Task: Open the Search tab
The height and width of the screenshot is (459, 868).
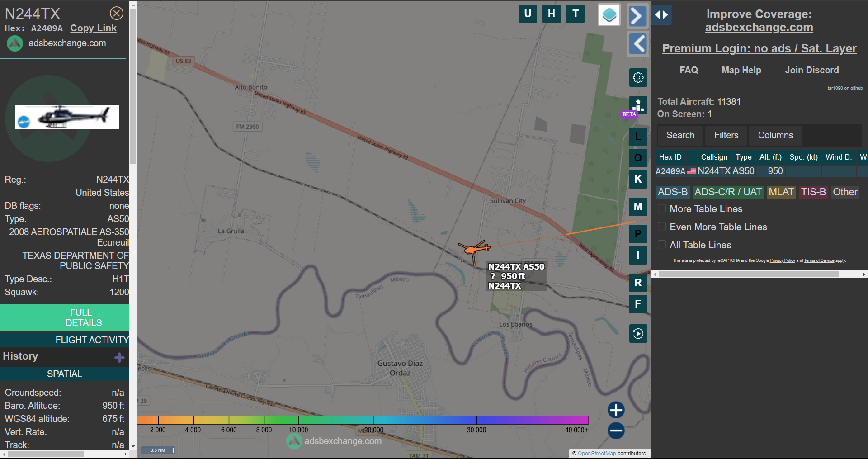Action: (680, 135)
